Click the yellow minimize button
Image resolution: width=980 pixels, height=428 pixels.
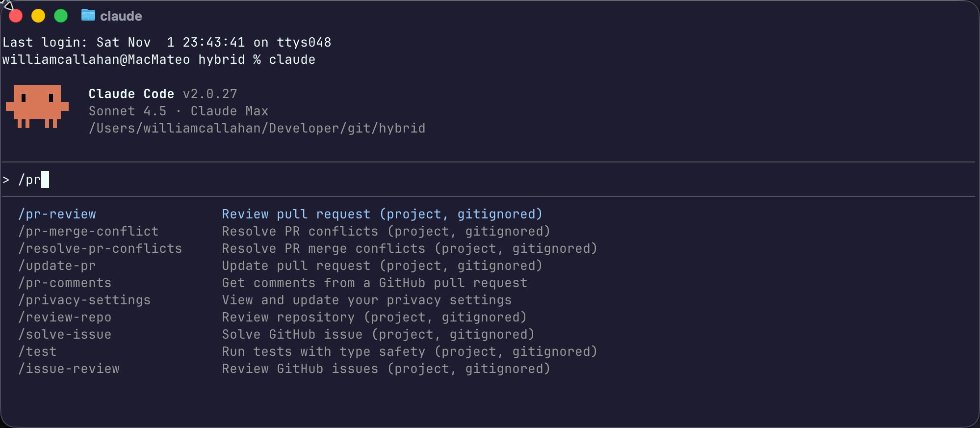[38, 15]
